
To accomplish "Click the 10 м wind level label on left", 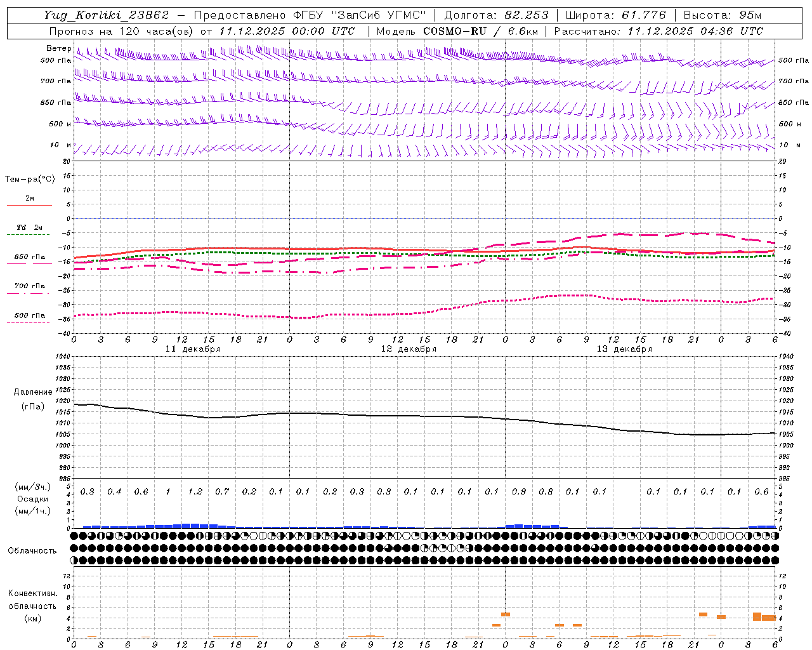I will pyautogui.click(x=60, y=145).
